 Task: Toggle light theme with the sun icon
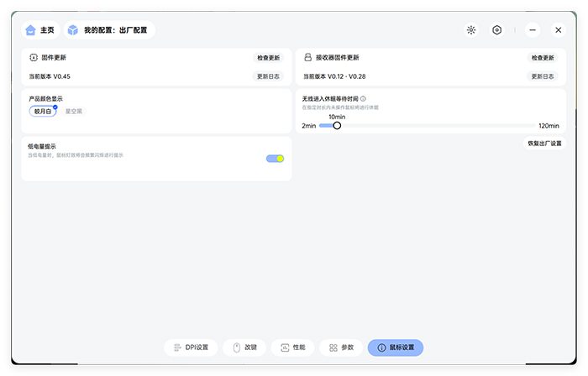pos(471,30)
